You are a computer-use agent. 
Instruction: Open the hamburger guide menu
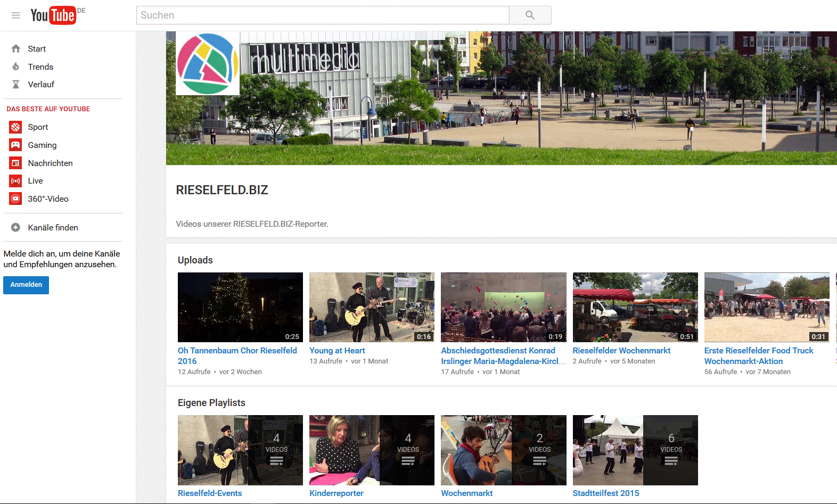(x=16, y=15)
